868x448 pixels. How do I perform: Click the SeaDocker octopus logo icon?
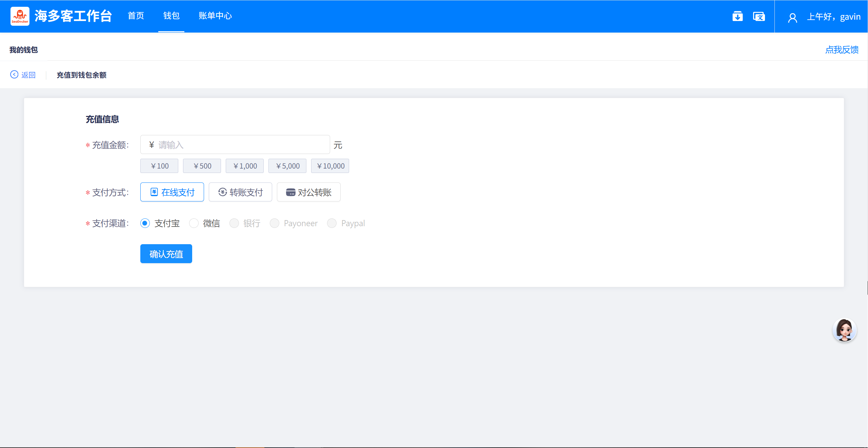[20, 16]
